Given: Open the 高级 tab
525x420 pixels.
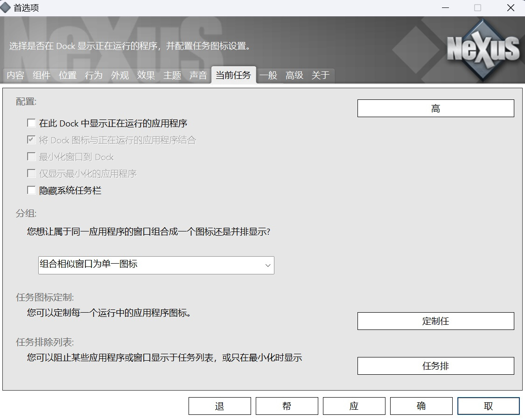Looking at the screenshot, I should (x=294, y=75).
